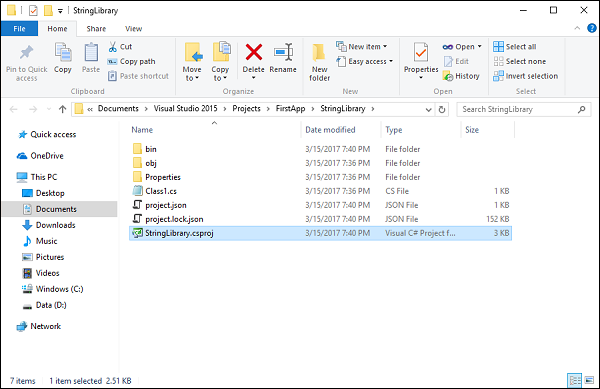Expand the Move to dropdown
Screen dimensions: 600x389
point(192,74)
